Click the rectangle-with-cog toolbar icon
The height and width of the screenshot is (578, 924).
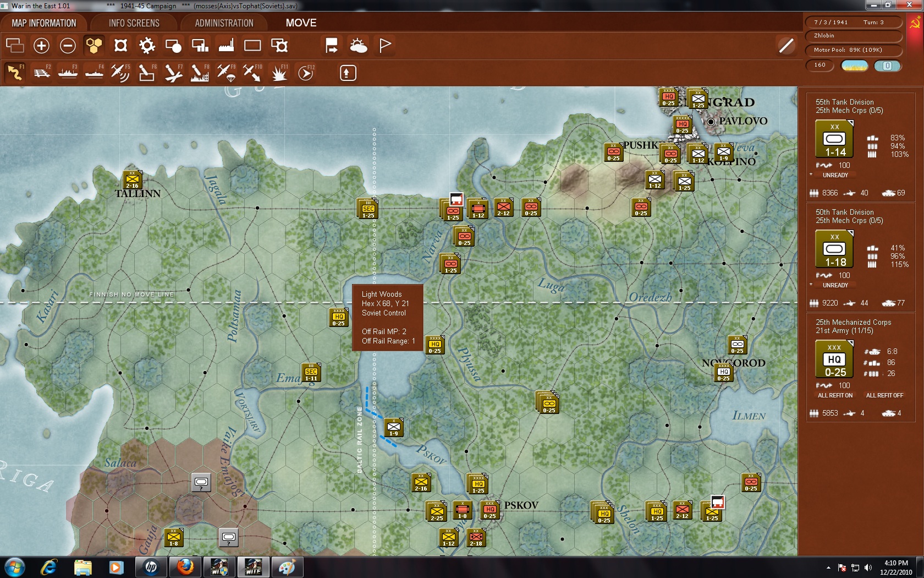pyautogui.click(x=279, y=45)
